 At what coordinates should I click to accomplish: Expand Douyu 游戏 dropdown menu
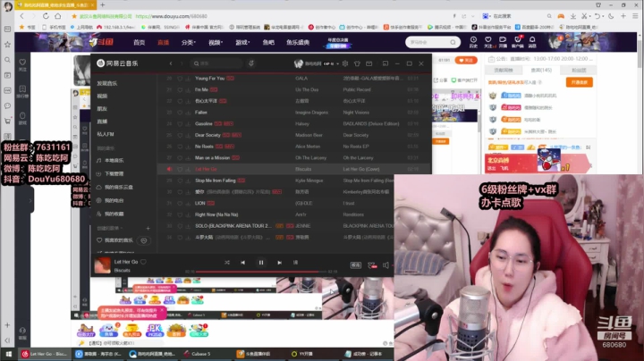pyautogui.click(x=242, y=42)
